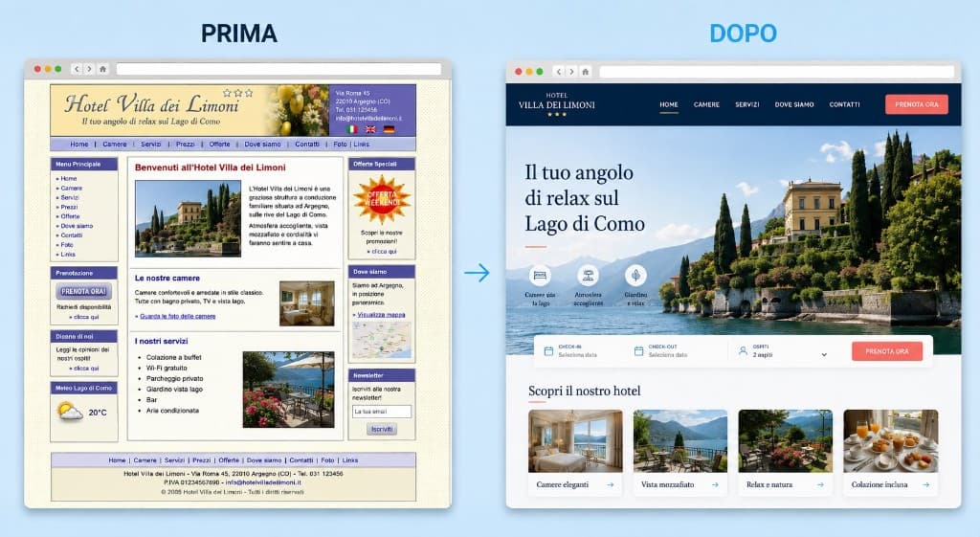The height and width of the screenshot is (537, 980).
Task: Click the newsletter email input field
Action: coord(382,412)
